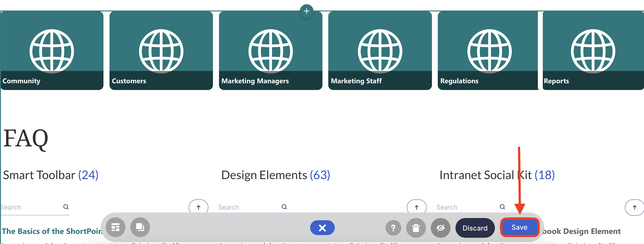Click the Reports tile globe icon
This screenshot has height=244, width=644.
(593, 51)
